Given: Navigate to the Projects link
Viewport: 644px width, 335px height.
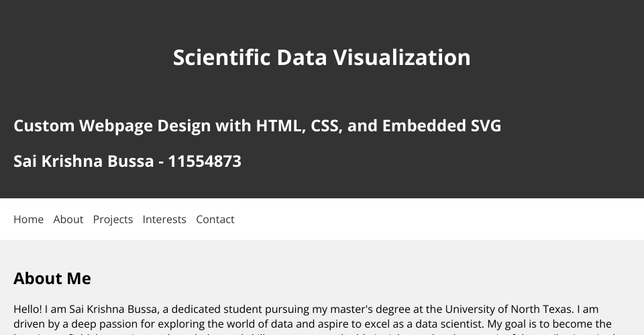Looking at the screenshot, I should (113, 219).
